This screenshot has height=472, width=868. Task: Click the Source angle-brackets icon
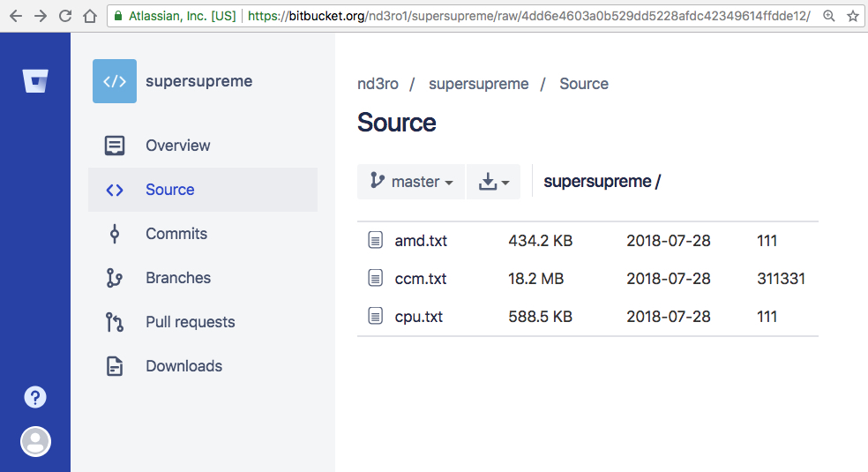pos(115,190)
